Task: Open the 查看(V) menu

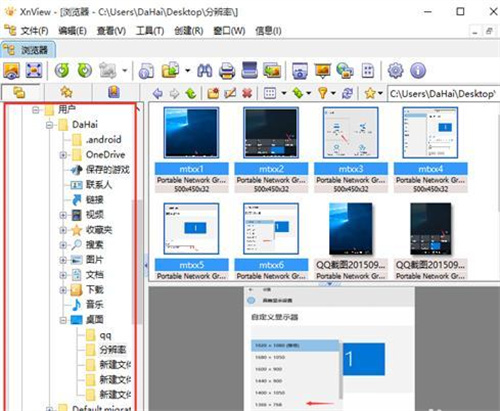Action: coord(111,31)
